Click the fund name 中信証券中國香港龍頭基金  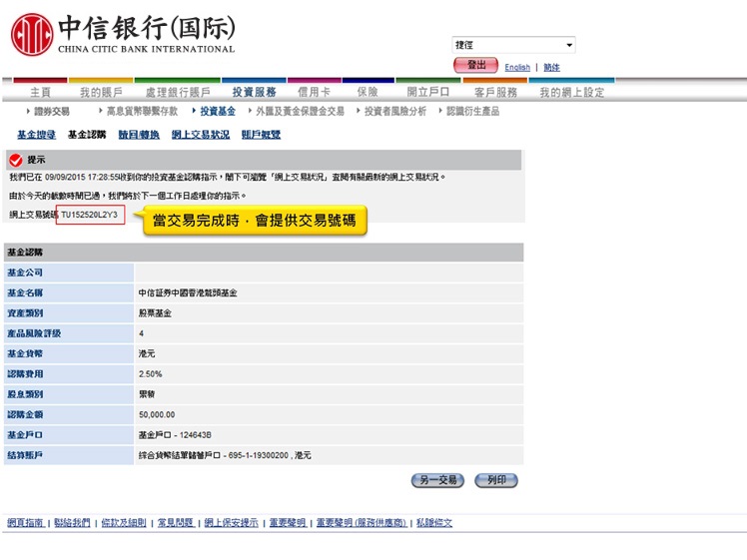click(188, 292)
